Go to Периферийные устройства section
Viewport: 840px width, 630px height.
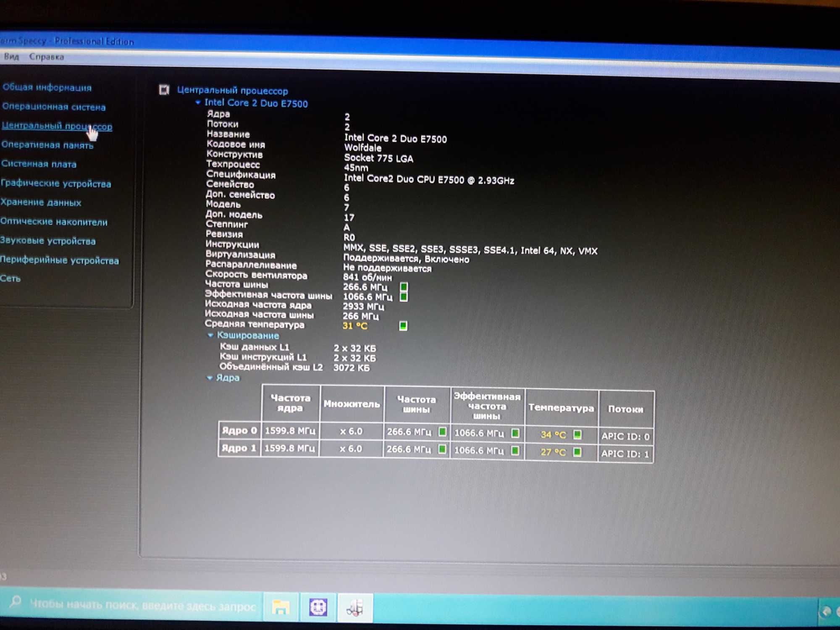(x=59, y=260)
